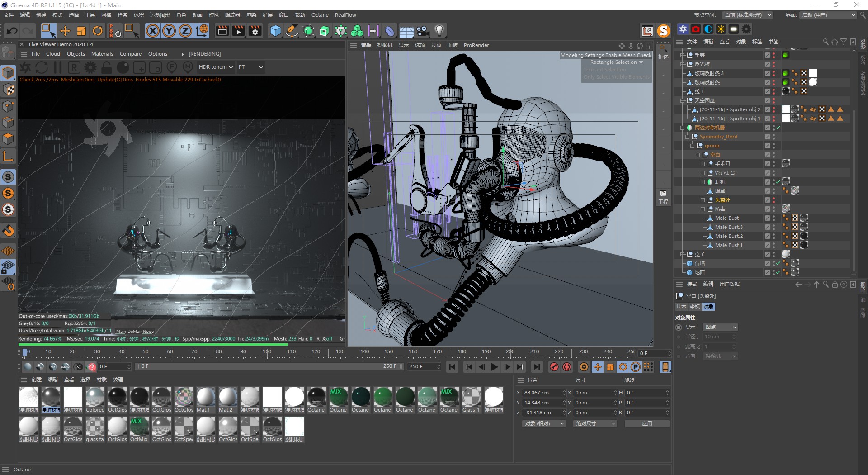Viewport: 868px width, 475px height.
Task: Select the Move tool
Action: click(65, 31)
